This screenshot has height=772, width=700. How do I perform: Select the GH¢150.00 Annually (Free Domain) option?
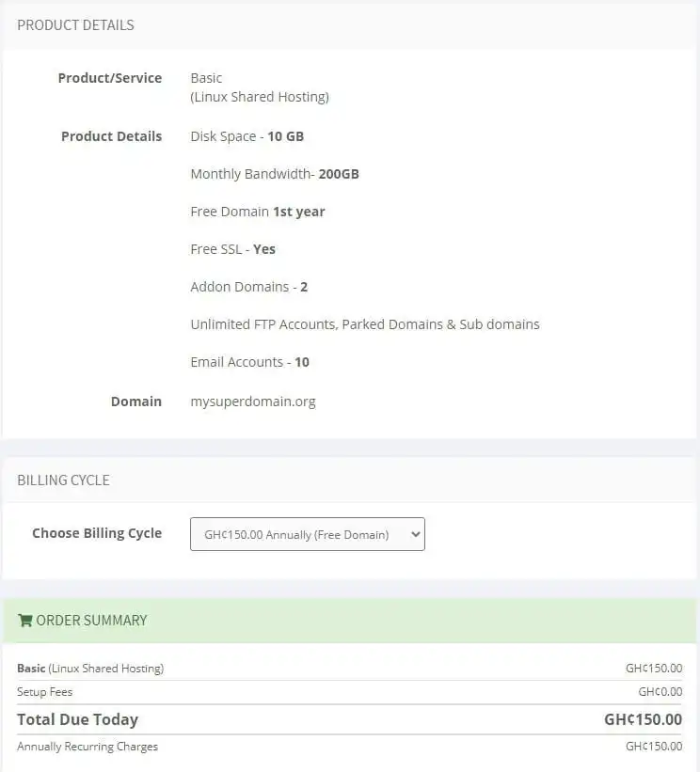(x=299, y=533)
